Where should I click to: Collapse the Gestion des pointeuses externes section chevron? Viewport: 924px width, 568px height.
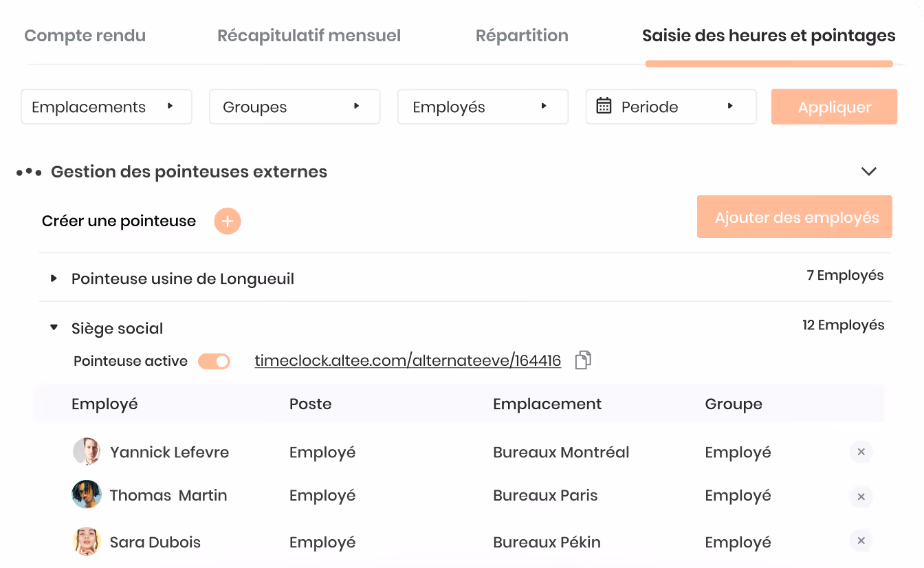(x=869, y=171)
